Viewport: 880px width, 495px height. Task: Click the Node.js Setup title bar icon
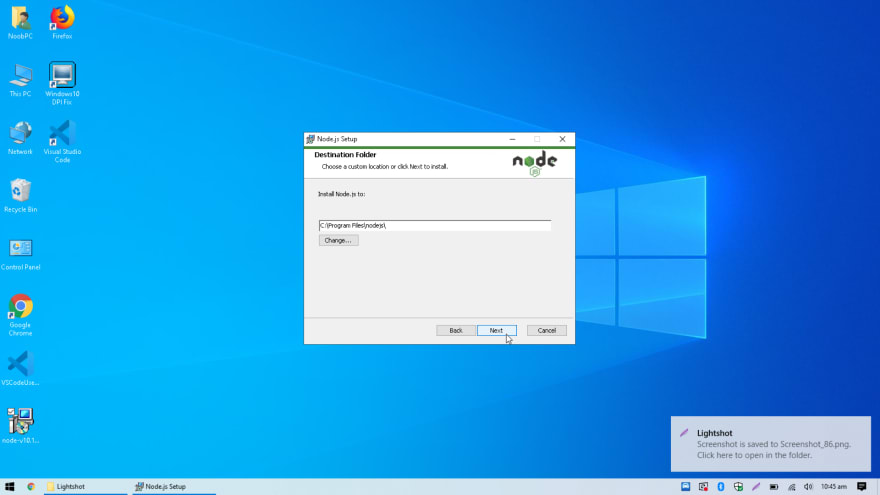pyautogui.click(x=310, y=139)
